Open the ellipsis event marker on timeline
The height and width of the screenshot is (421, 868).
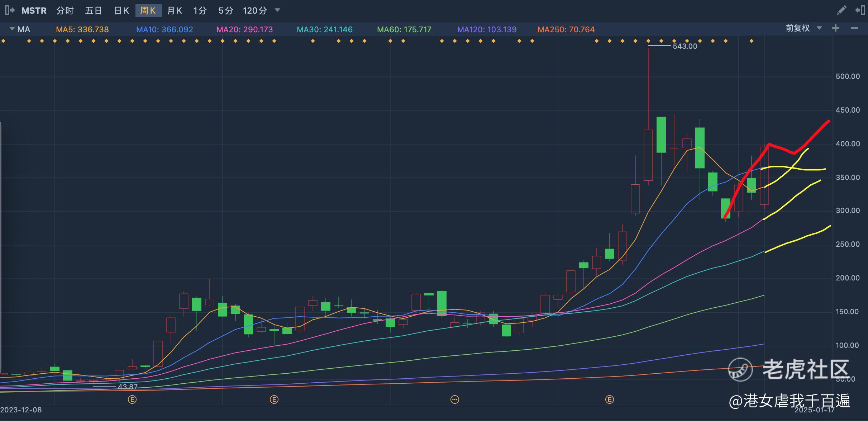pos(455,399)
